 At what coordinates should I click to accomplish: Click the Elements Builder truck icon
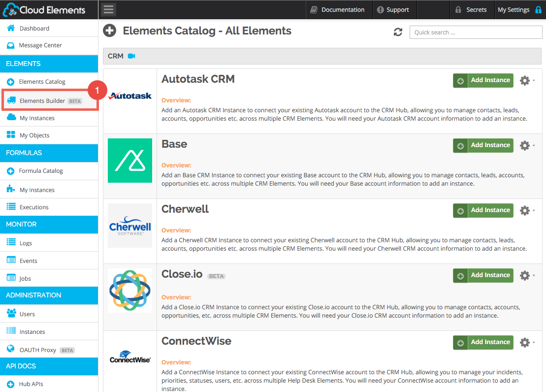pos(11,100)
